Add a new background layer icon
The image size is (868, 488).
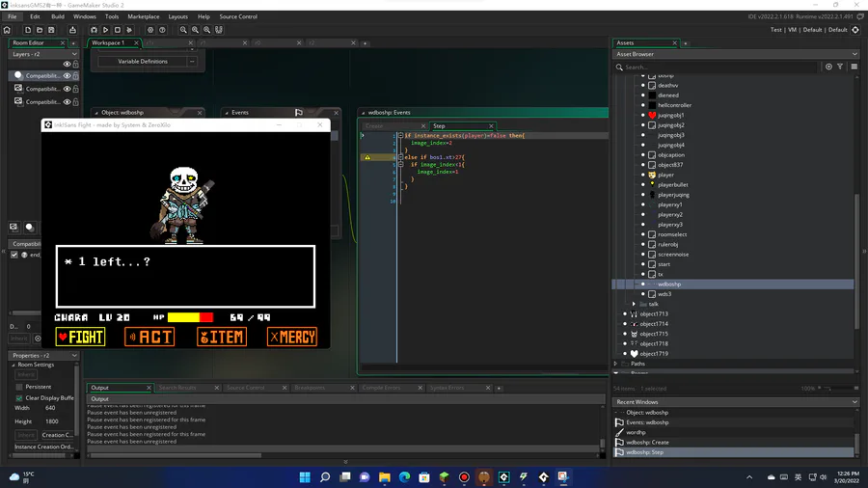click(14, 227)
